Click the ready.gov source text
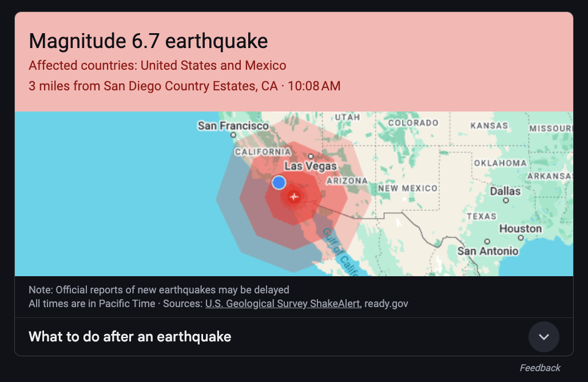This screenshot has width=588, height=382. click(x=386, y=304)
